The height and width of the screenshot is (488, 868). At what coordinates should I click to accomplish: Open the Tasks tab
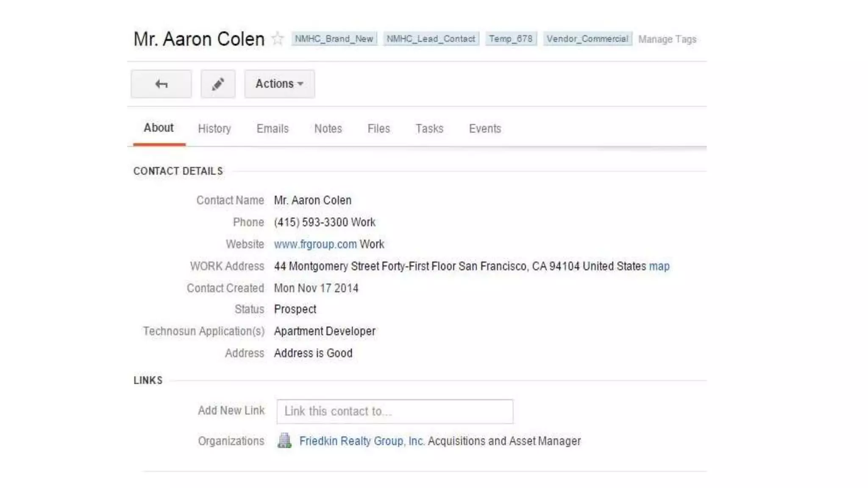pos(429,128)
